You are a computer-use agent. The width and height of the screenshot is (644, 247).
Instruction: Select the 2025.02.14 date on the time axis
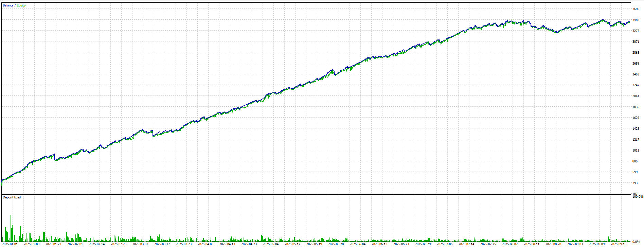97,244
